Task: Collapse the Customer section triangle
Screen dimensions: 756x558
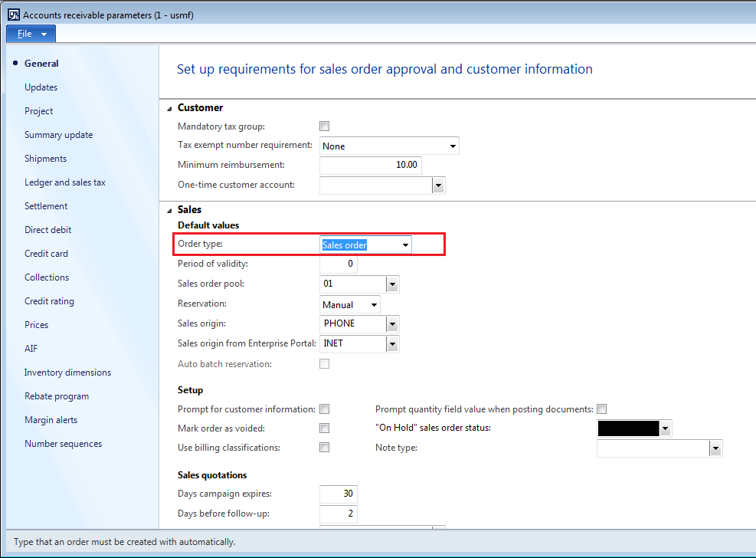Action: click(x=169, y=109)
